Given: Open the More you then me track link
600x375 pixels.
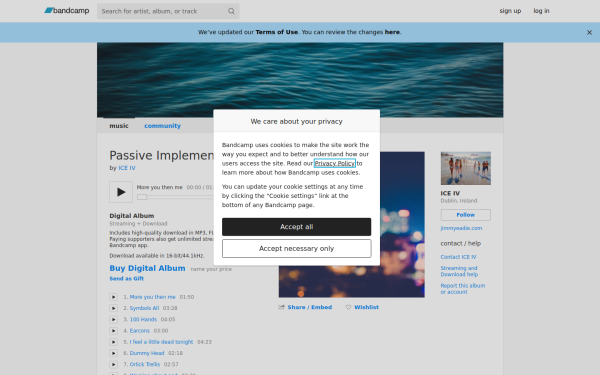Looking at the screenshot, I should [152, 297].
